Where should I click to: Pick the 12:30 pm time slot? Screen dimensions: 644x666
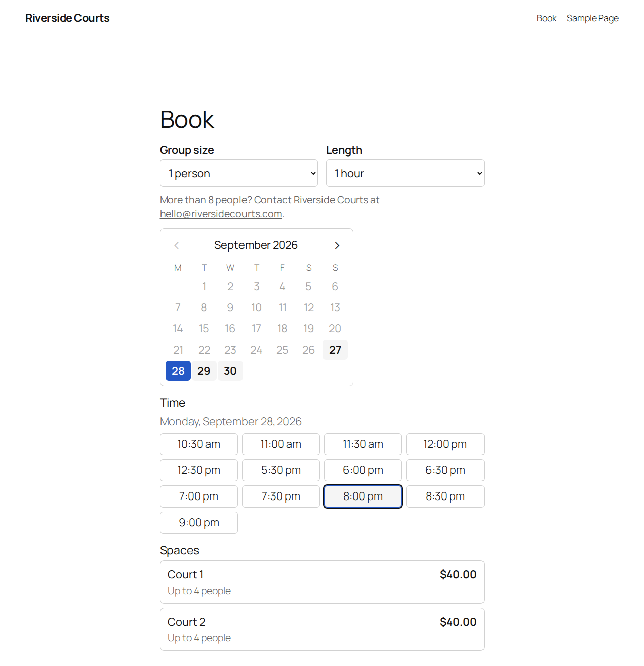tap(199, 470)
